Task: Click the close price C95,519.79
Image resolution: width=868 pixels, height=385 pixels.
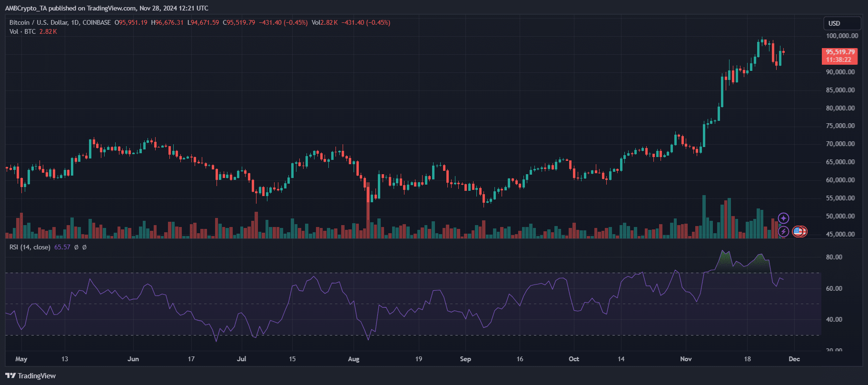Action: [x=239, y=22]
